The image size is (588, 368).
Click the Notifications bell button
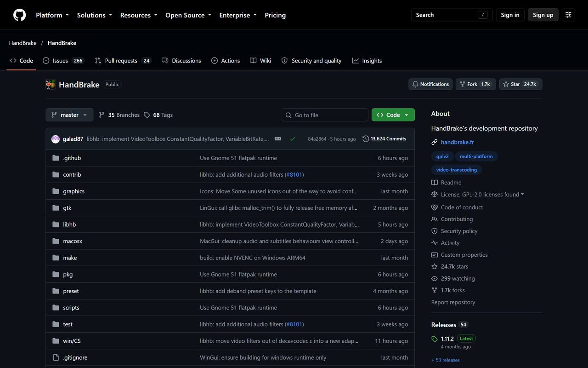coord(430,84)
